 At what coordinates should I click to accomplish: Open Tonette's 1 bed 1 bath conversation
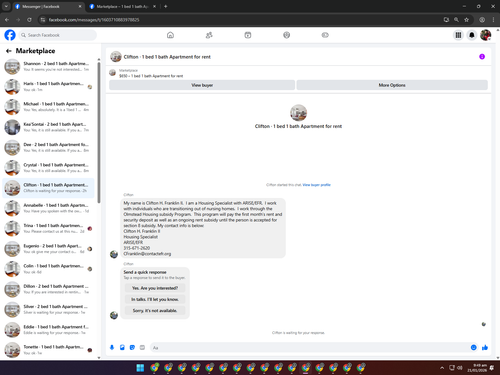(48, 350)
